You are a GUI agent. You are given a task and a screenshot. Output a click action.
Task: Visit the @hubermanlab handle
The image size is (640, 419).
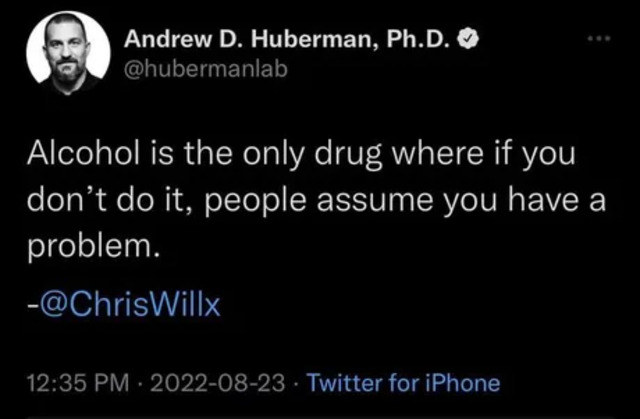coord(206,69)
